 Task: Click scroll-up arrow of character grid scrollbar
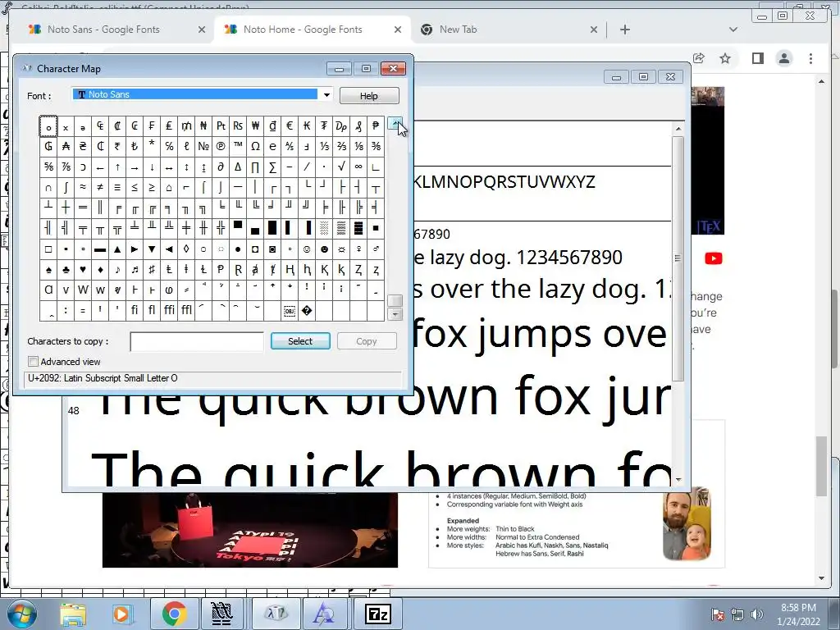pos(395,123)
